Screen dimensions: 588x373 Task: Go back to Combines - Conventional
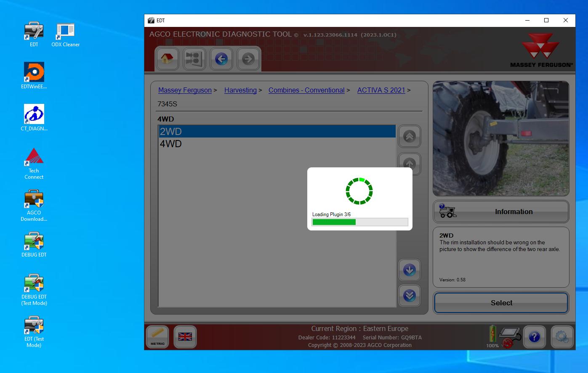306,90
